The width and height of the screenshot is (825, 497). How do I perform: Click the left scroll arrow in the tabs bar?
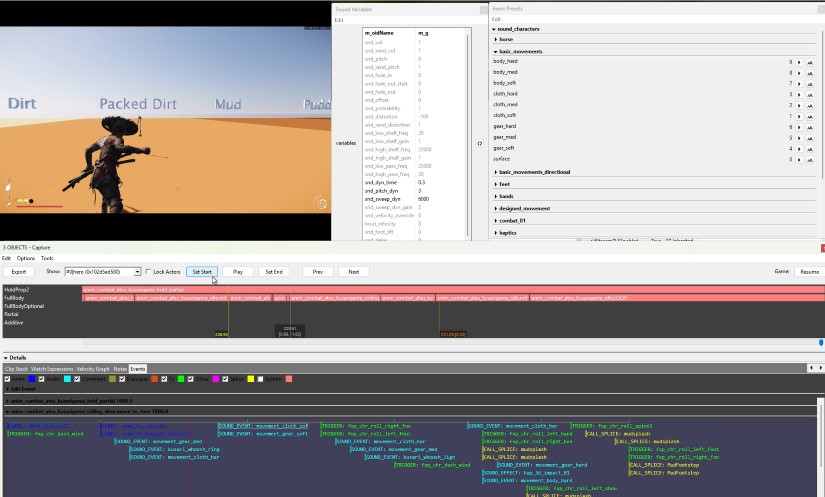pos(811,368)
